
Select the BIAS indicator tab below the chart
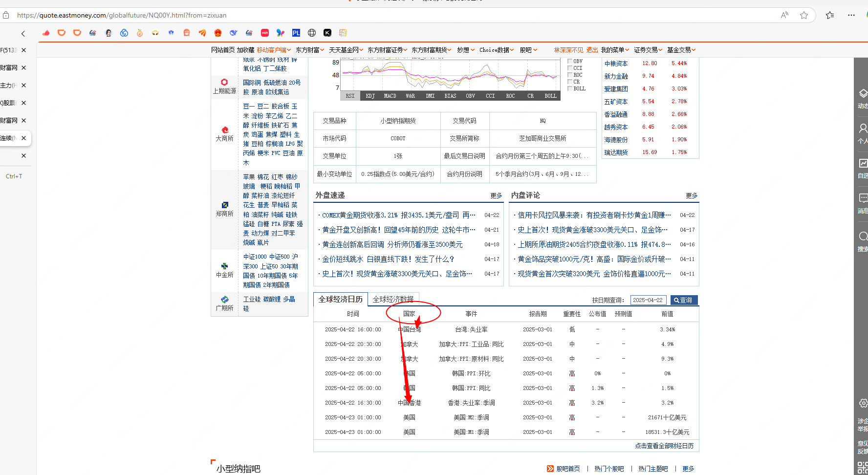(x=450, y=96)
